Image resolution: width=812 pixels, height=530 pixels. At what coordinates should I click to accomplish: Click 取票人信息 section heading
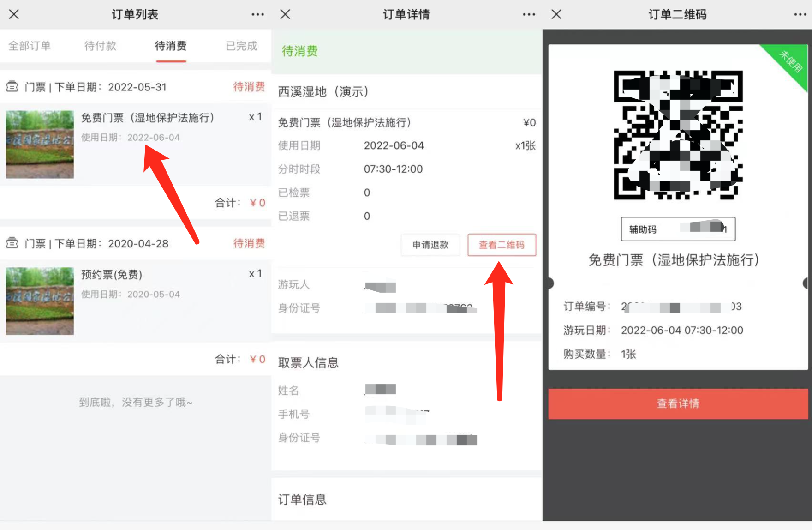coord(308,363)
